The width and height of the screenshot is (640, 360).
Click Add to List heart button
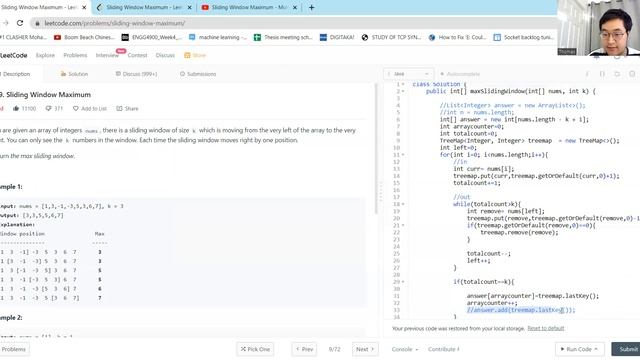[x=89, y=109]
